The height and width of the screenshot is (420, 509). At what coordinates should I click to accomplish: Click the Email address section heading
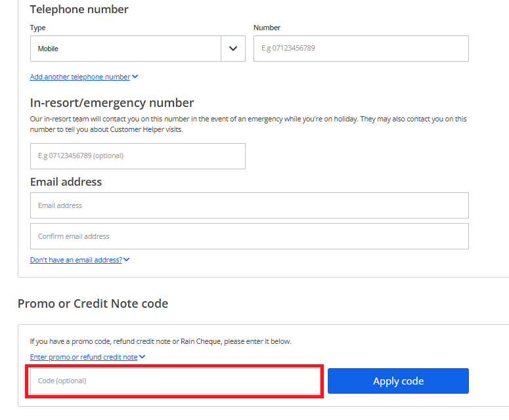coord(66,182)
